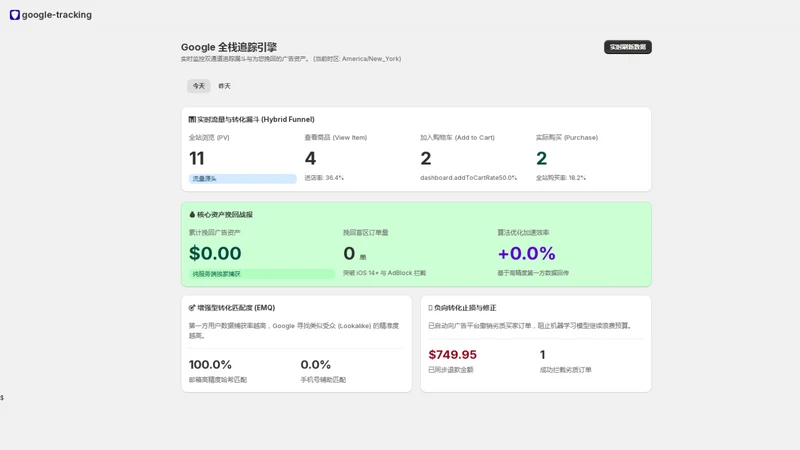Click the "(Hybrid Funnel)" section title
The height and width of the screenshot is (450, 800).
click(x=256, y=119)
